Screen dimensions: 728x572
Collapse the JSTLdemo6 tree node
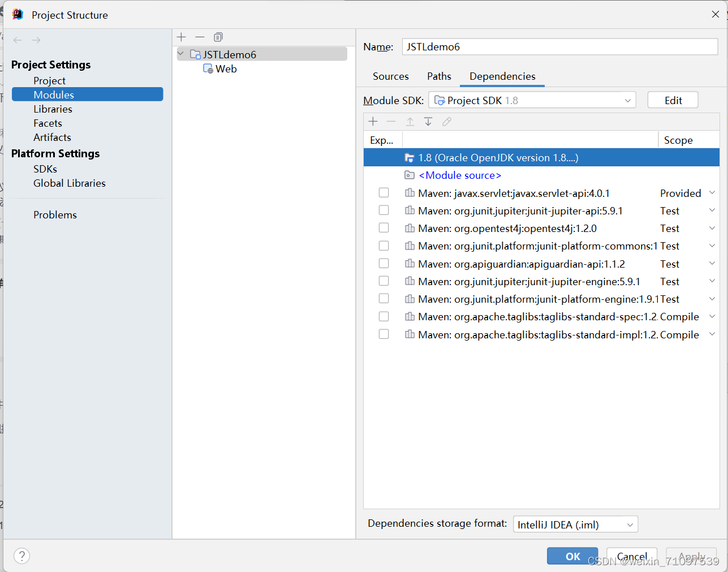click(182, 54)
